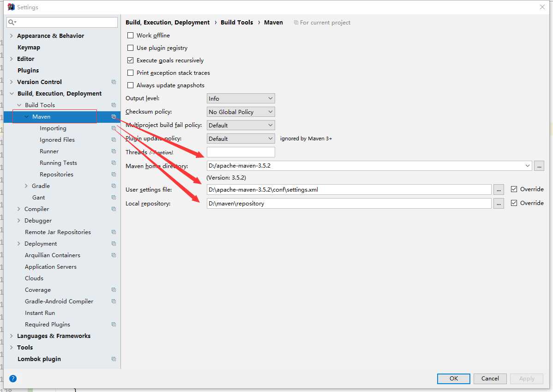Click the search magnifier icon in settings
The image size is (553, 392).
coord(12,22)
